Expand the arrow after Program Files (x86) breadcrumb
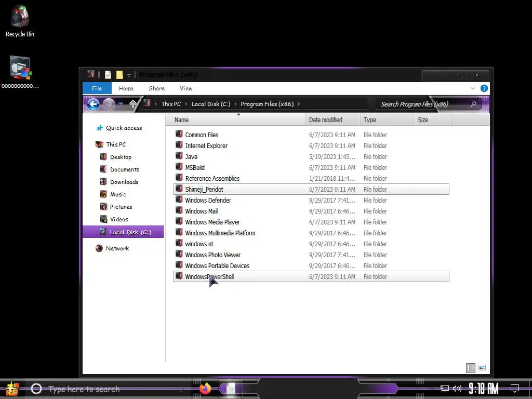Screen dimensions: 532x399 coord(299,104)
